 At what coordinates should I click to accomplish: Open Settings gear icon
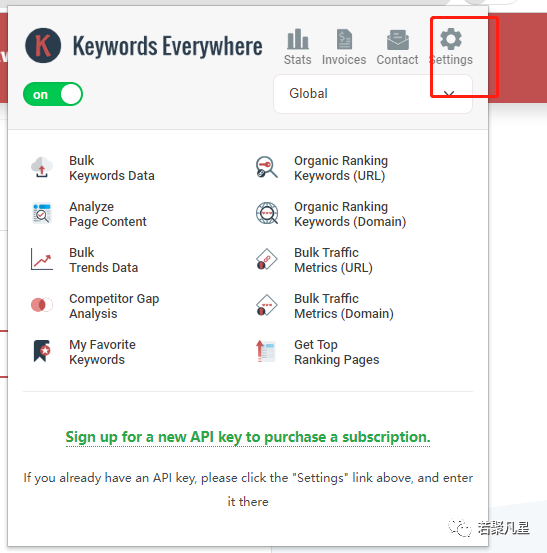click(x=451, y=39)
